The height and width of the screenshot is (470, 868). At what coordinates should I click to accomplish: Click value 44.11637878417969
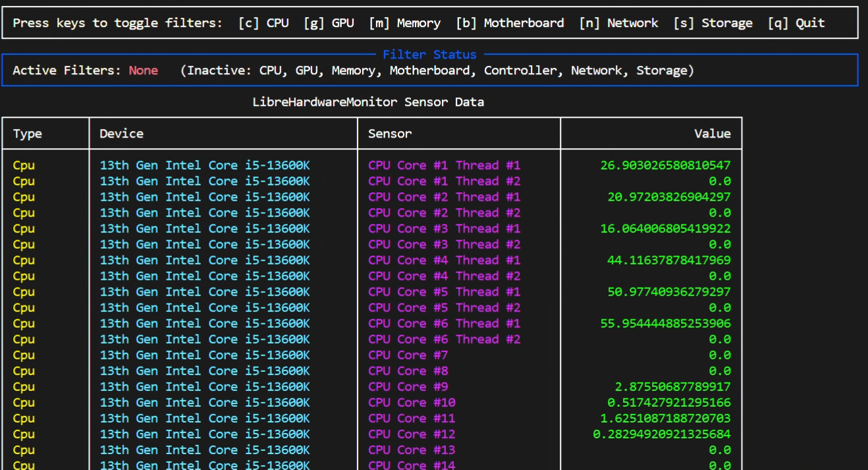pyautogui.click(x=669, y=260)
